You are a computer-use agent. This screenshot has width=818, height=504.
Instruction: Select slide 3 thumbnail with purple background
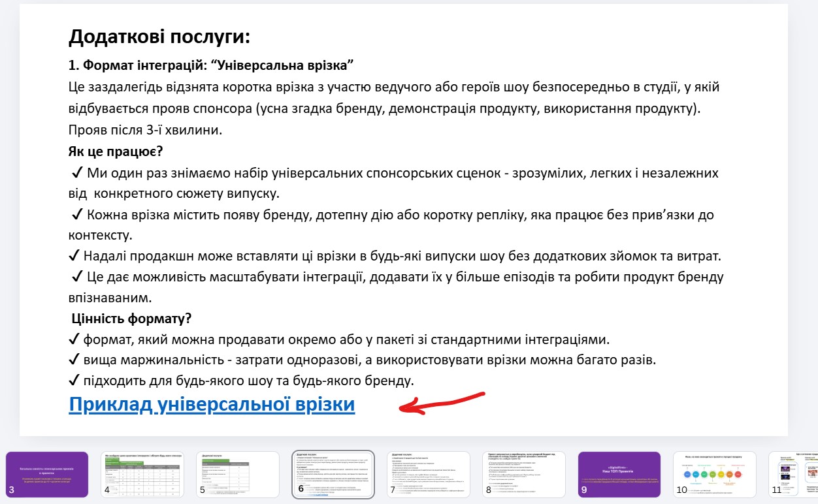tap(46, 475)
